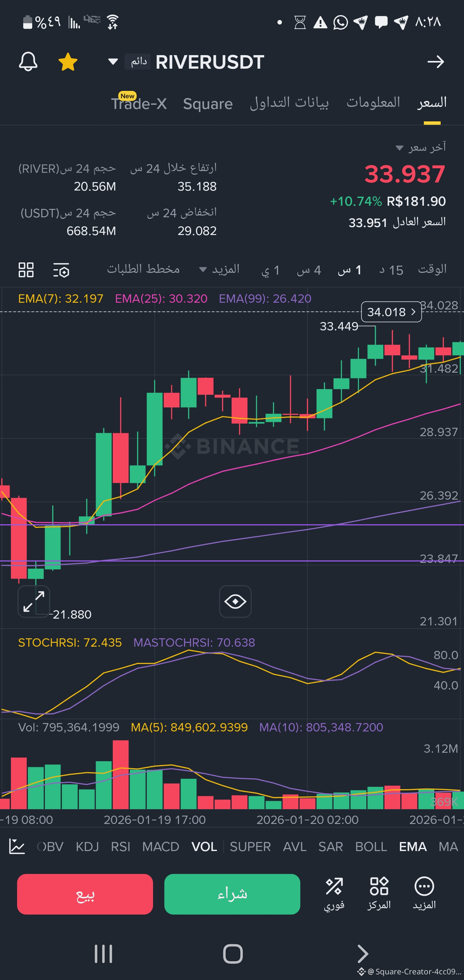Image resolution: width=464 pixels, height=980 pixels.
Task: Toggle the SUPER indicator
Action: 250,847
